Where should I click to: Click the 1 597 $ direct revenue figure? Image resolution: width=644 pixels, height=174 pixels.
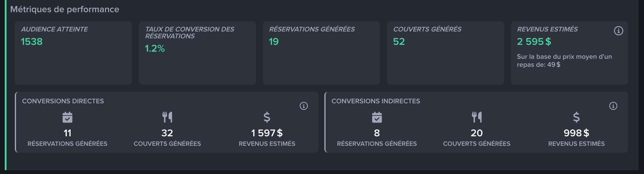pos(267,133)
